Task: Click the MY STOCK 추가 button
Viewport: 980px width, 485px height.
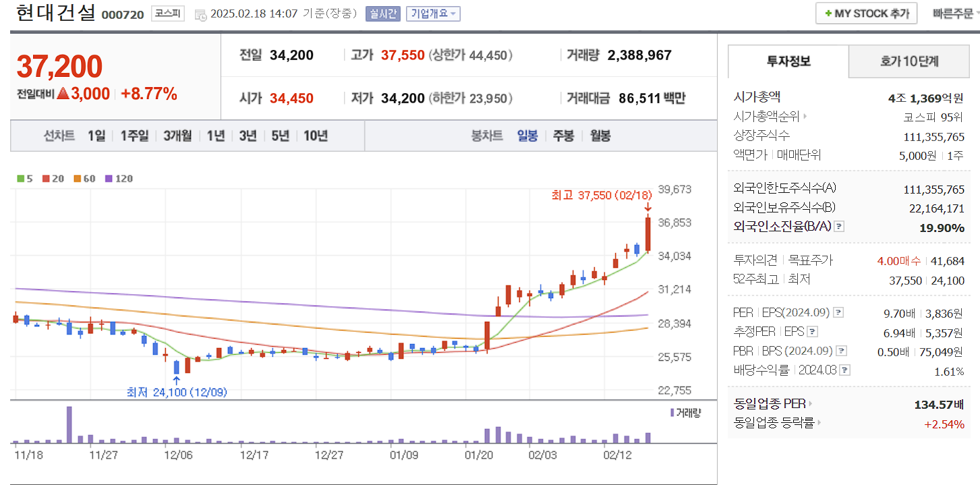Action: pyautogui.click(x=866, y=13)
